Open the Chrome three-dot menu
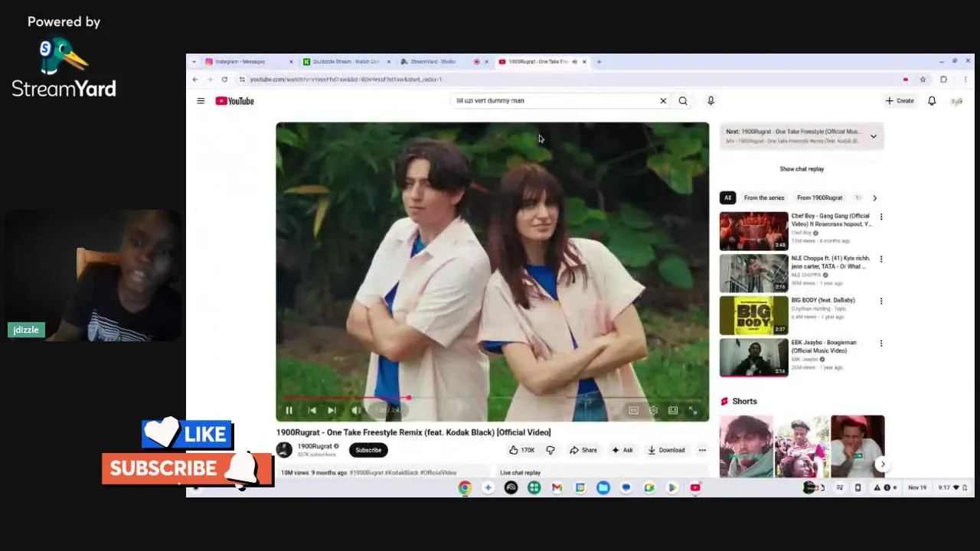The height and width of the screenshot is (551, 980). tap(965, 80)
